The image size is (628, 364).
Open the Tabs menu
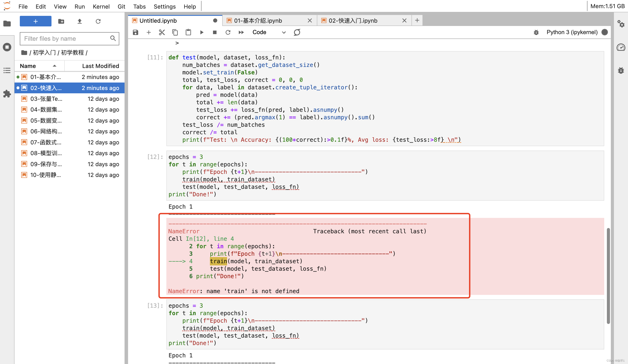click(139, 6)
